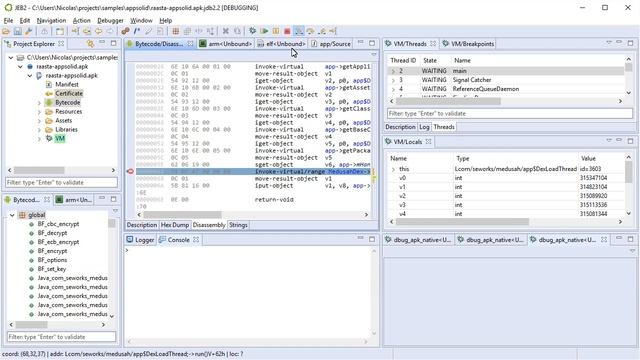
Task: Expand the Libraries folder node
Action: pos(39,130)
